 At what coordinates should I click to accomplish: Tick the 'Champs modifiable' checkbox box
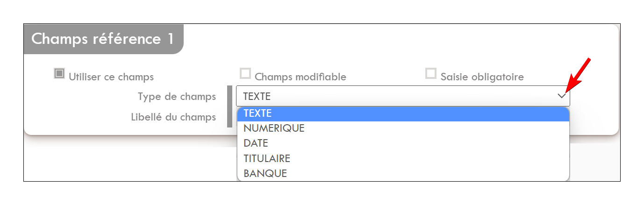click(x=245, y=74)
